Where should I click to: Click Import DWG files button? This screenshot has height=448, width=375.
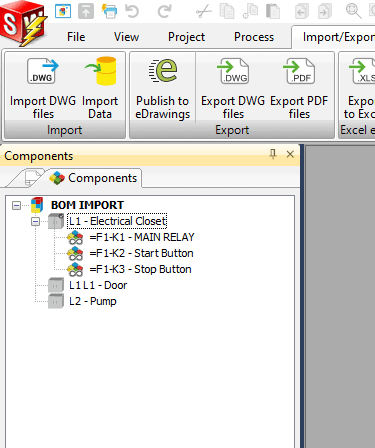(x=43, y=88)
